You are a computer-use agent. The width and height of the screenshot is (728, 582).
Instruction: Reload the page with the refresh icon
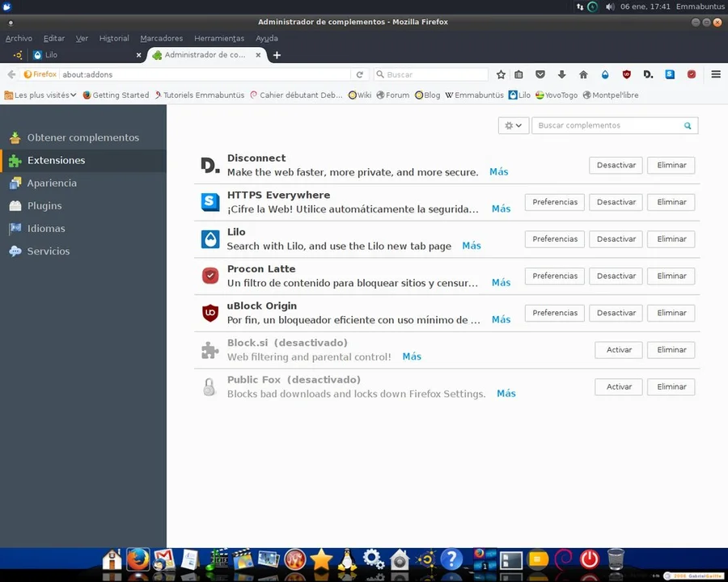[359, 74]
